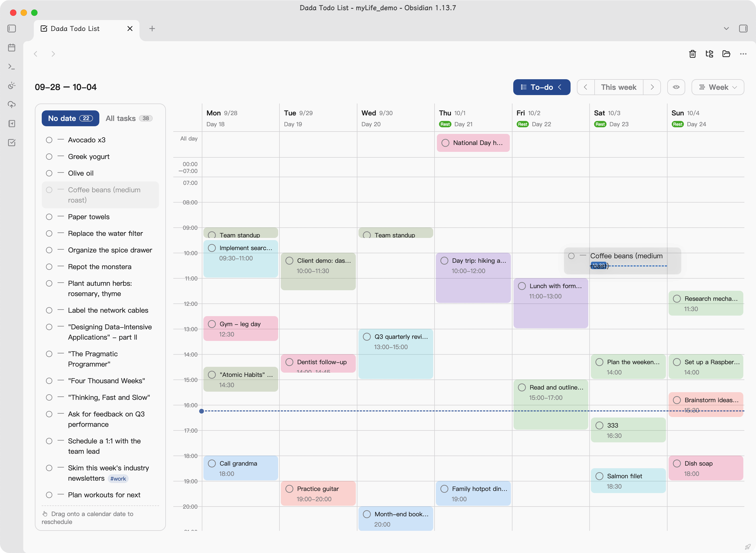
Task: Mark Practice guitar as done
Action: 289,489
